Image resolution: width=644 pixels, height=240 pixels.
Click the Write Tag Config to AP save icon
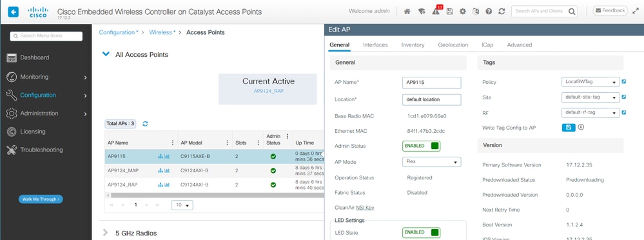coord(569,127)
